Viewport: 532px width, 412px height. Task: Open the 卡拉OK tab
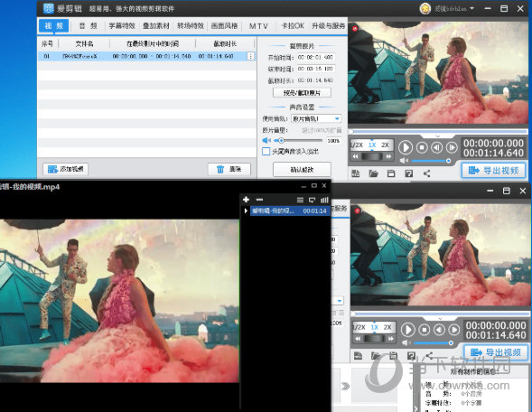point(293,26)
